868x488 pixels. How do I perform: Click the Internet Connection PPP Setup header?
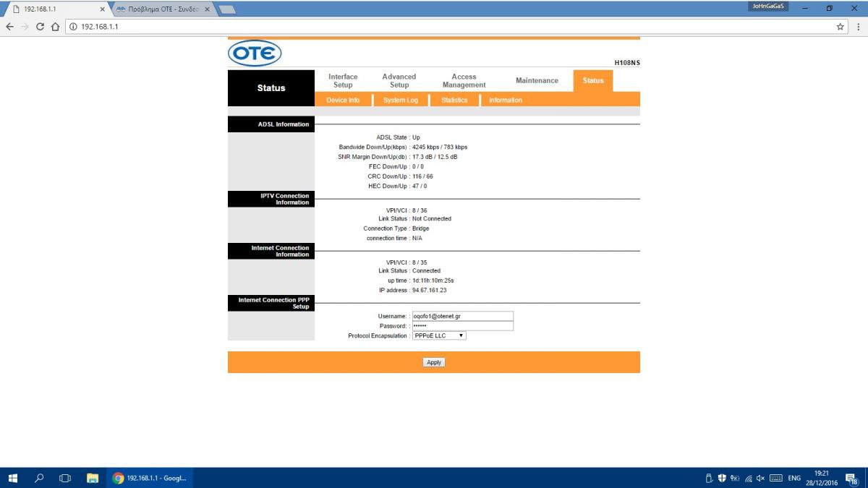click(x=271, y=304)
